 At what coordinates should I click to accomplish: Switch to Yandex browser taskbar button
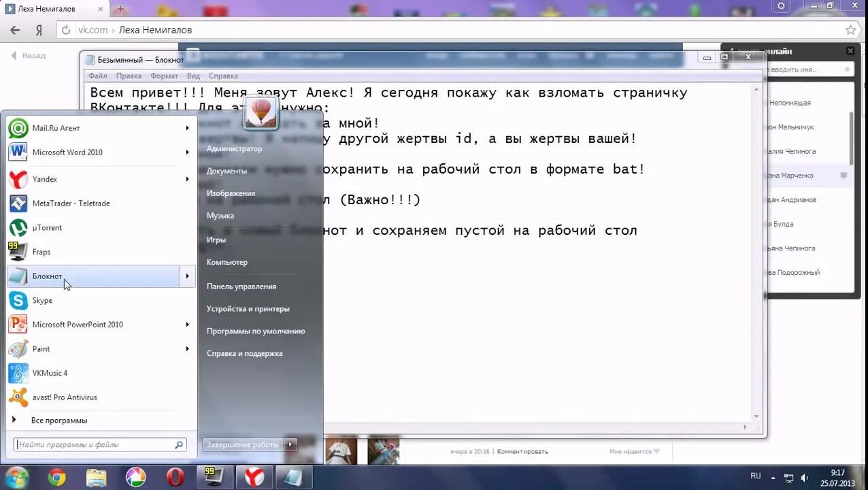[254, 478]
